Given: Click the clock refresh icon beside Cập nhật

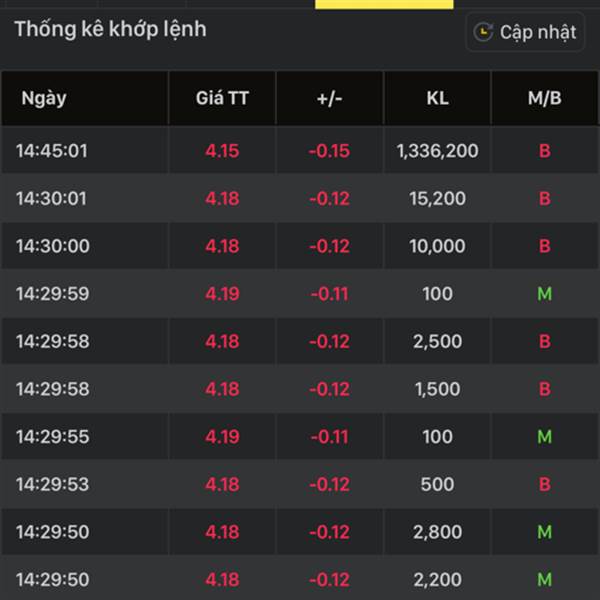Looking at the screenshot, I should pyautogui.click(x=483, y=32).
